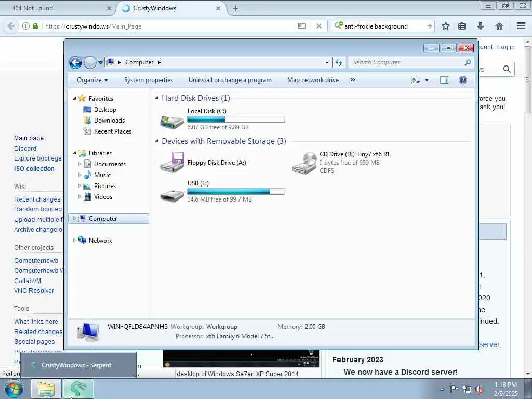Click the refresh button next to address bar

click(339, 62)
